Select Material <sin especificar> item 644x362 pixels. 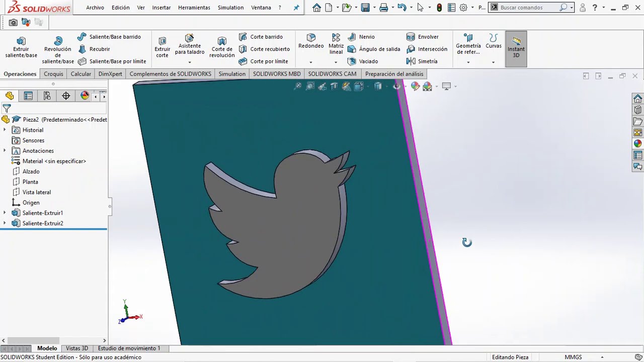49,161
